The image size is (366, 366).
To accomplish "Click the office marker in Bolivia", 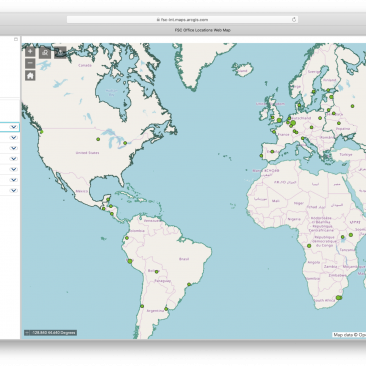I will [x=156, y=272].
